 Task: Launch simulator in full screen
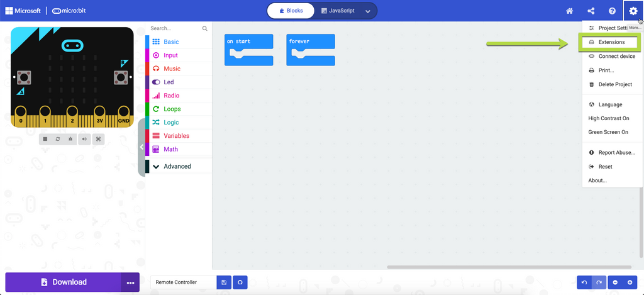point(98,139)
